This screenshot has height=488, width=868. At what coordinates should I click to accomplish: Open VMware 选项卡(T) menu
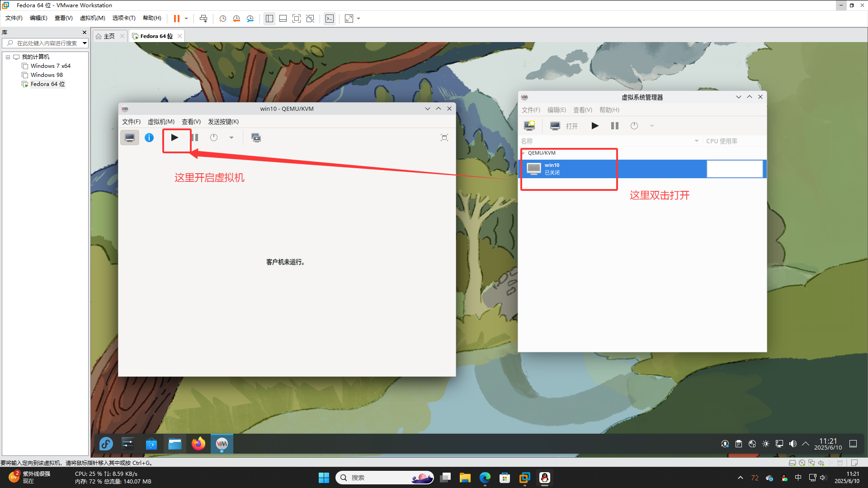124,18
